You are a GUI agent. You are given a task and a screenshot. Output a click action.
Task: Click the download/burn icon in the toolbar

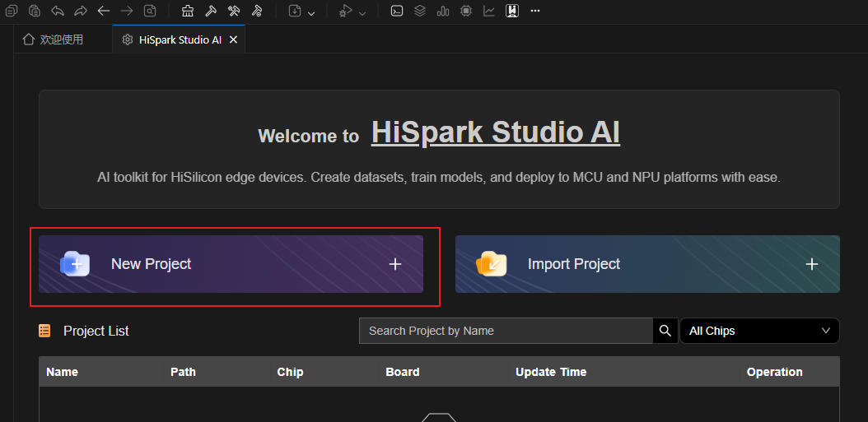point(295,11)
